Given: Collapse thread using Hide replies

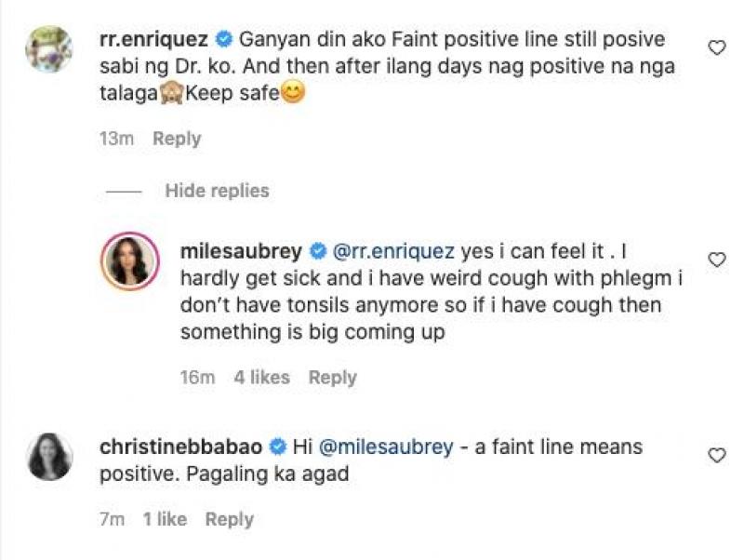Looking at the screenshot, I should [x=217, y=191].
